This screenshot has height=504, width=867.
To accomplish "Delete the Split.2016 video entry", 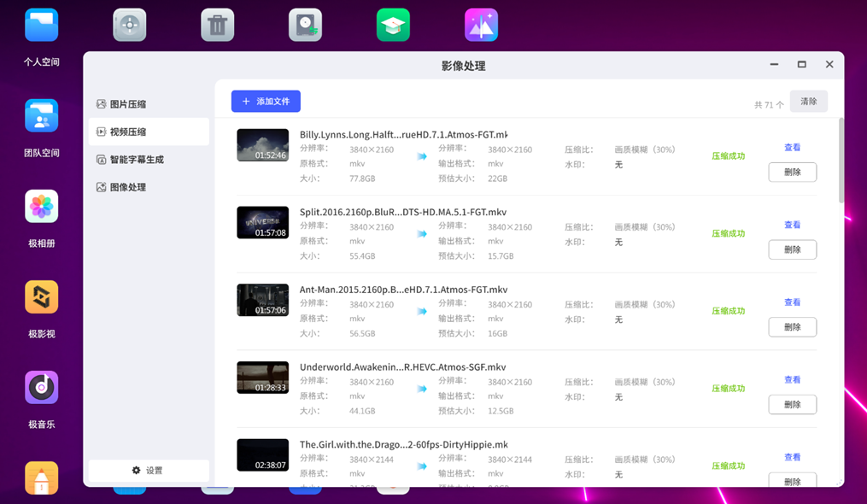I will click(x=793, y=249).
